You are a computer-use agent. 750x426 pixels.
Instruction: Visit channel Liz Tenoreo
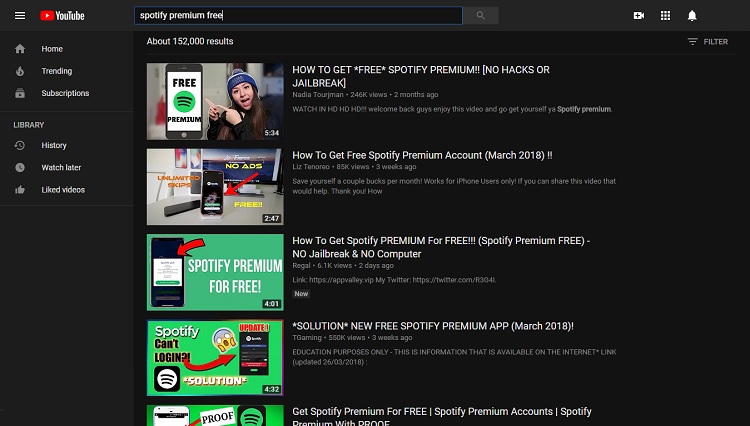point(311,167)
